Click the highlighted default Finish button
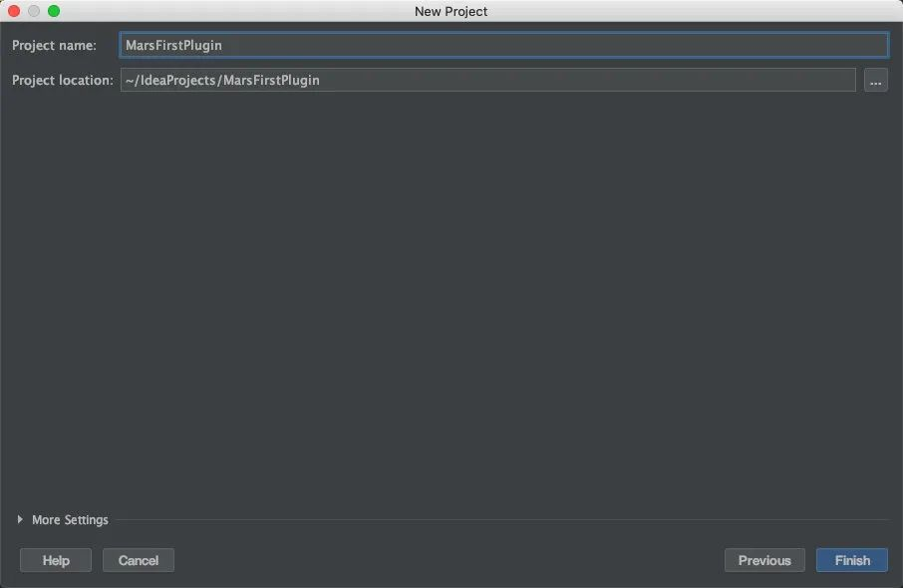The width and height of the screenshot is (903, 588). pos(851,559)
